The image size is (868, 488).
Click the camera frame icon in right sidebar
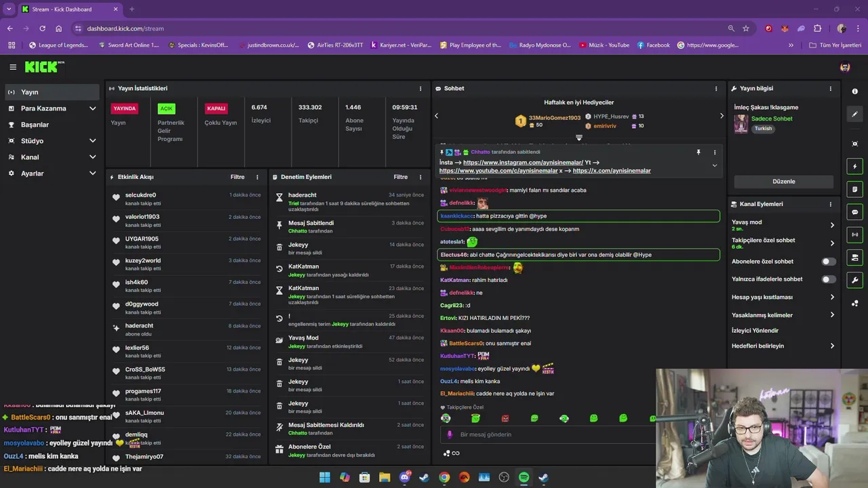[x=854, y=143]
